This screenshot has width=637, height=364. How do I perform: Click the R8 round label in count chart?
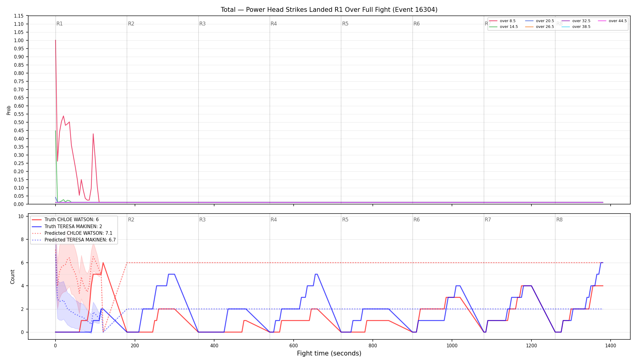(559, 220)
